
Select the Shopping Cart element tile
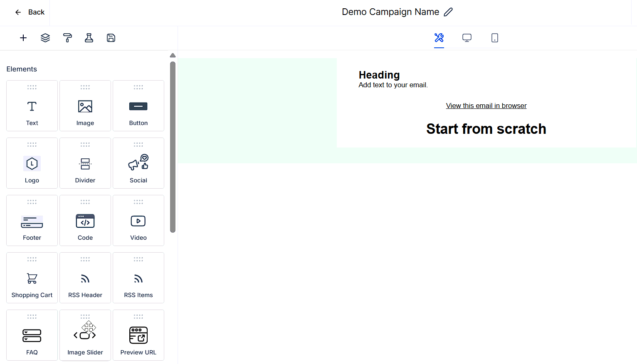point(32,278)
